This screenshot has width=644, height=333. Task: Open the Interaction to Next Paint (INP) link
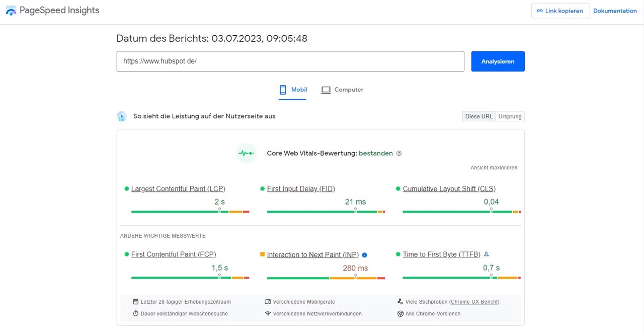click(313, 255)
